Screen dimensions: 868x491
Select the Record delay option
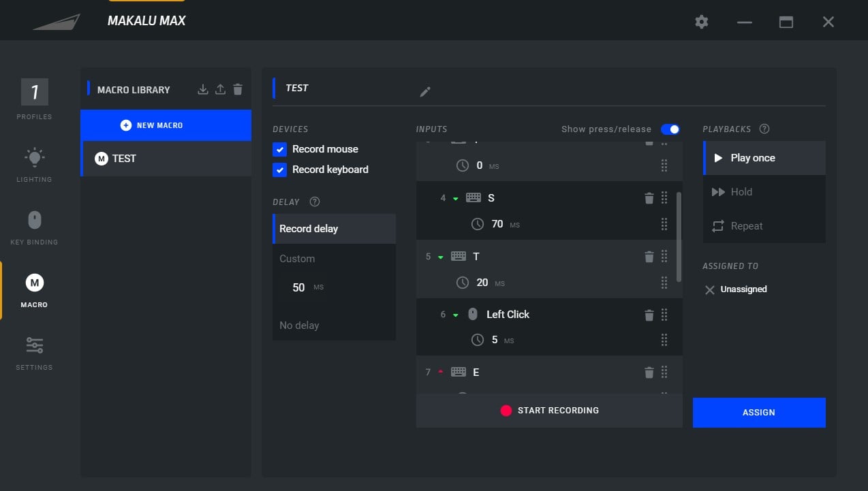334,229
